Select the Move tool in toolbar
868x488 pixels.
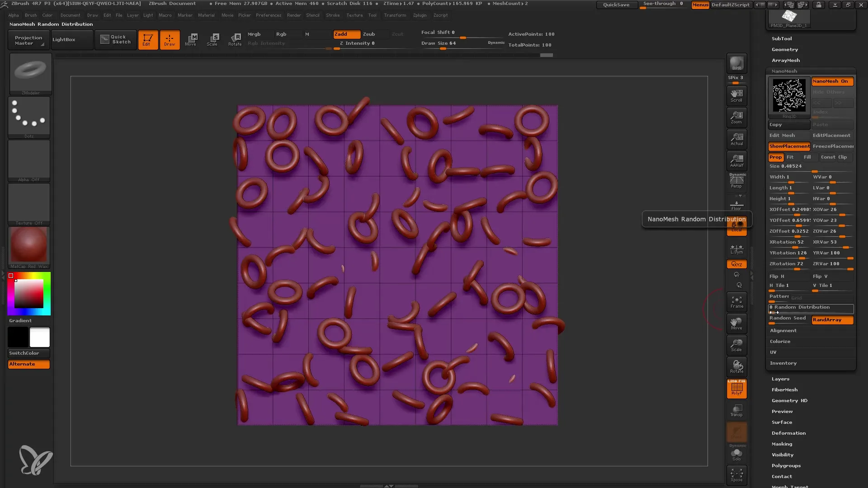pyautogui.click(x=190, y=39)
